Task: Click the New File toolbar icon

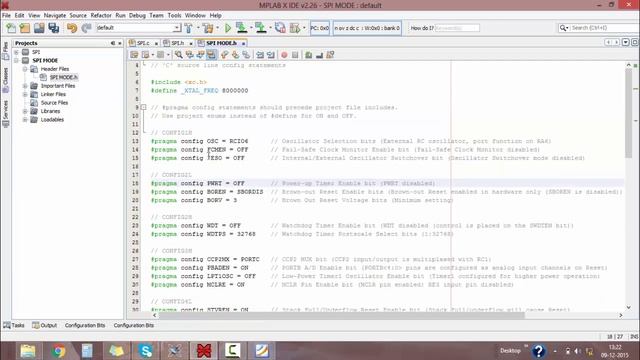Action: click(11, 28)
